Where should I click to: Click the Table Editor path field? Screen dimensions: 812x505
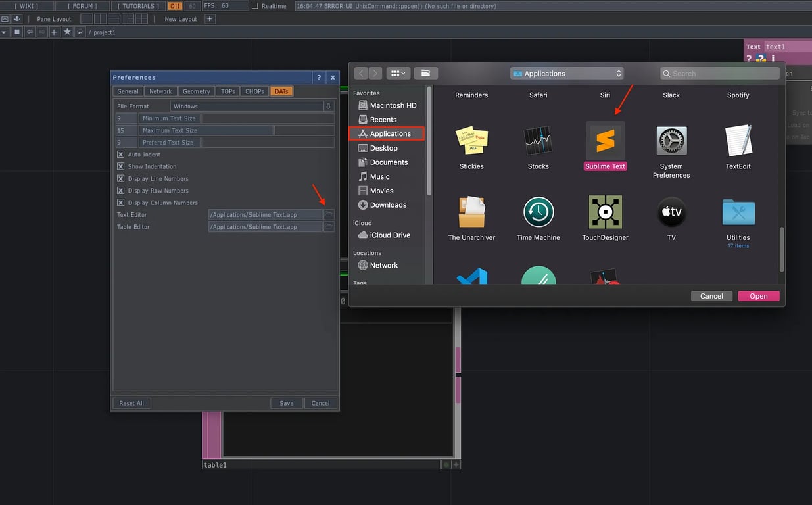click(266, 227)
